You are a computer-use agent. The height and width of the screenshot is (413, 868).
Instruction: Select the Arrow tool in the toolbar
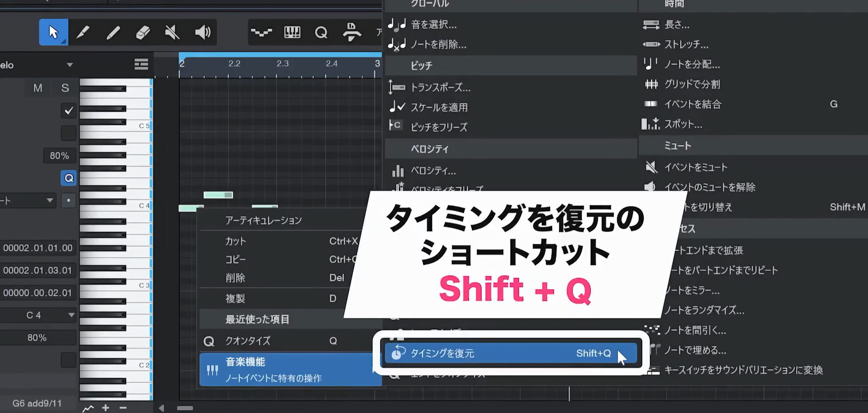[53, 32]
